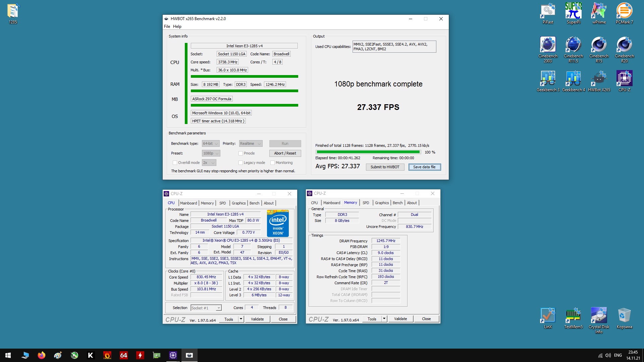644x362 pixels.
Task: Click Validate in left CPU-Z window
Action: [257, 319]
